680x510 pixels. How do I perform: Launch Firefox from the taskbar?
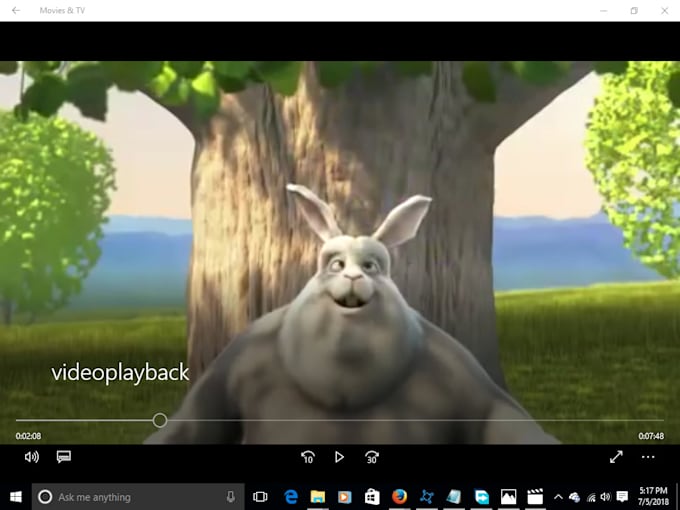tap(399, 497)
